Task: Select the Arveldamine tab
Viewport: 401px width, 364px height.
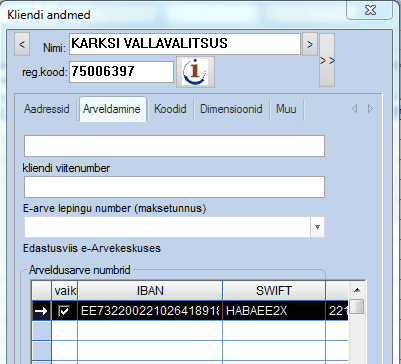Action: 112,109
